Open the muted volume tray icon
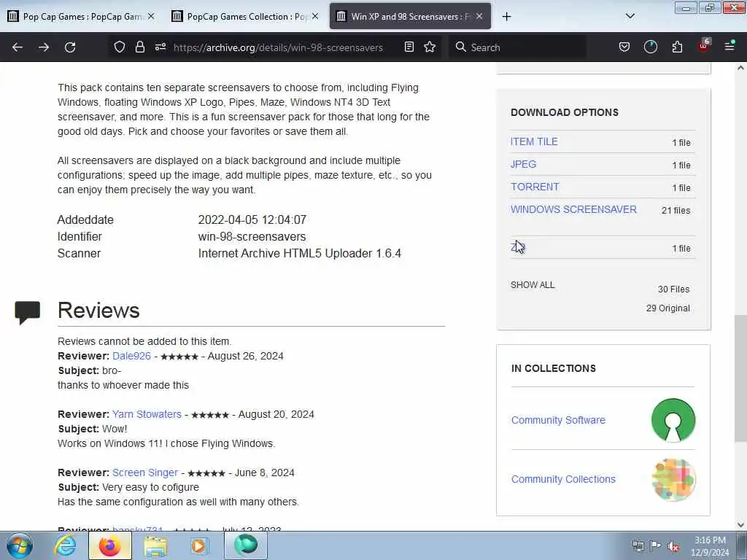This screenshot has height=560, width=747. pos(673,546)
